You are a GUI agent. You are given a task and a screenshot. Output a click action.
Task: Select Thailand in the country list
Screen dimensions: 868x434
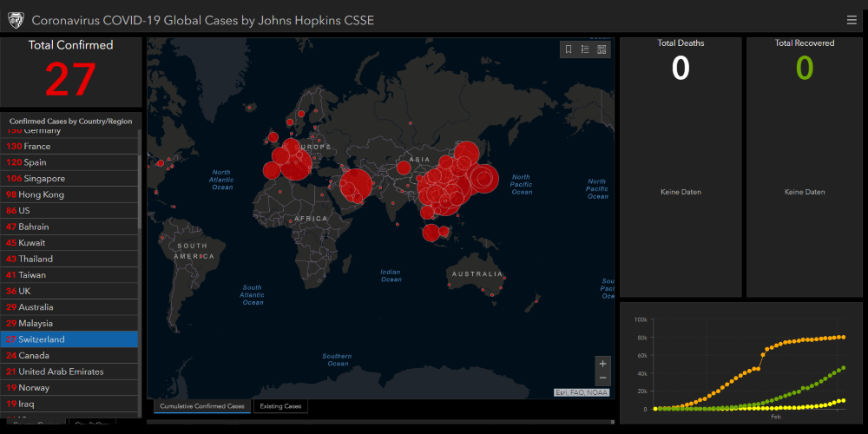click(x=69, y=259)
